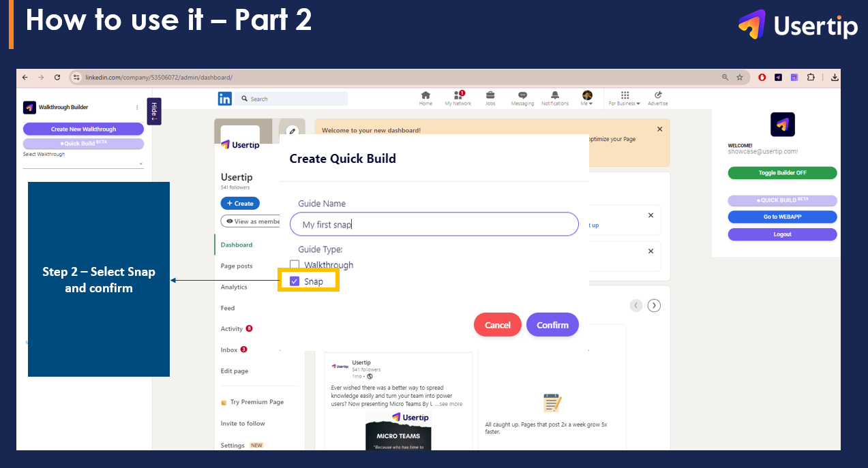This screenshot has height=468, width=868.
Task: Click the Hide side tab
Action: point(154,111)
